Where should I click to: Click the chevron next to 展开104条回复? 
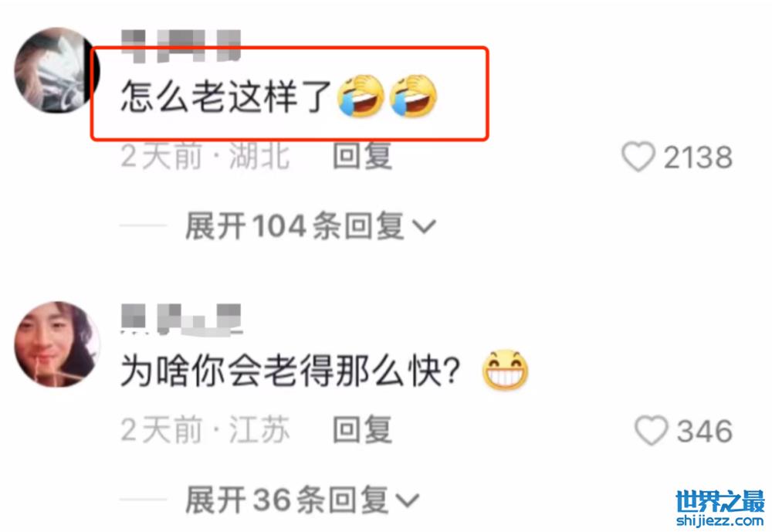coord(424,226)
